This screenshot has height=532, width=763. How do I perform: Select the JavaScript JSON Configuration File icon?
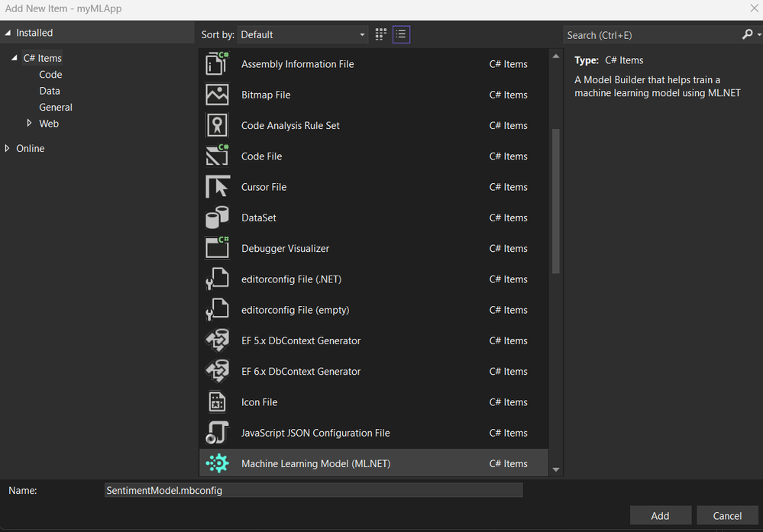[x=217, y=432]
